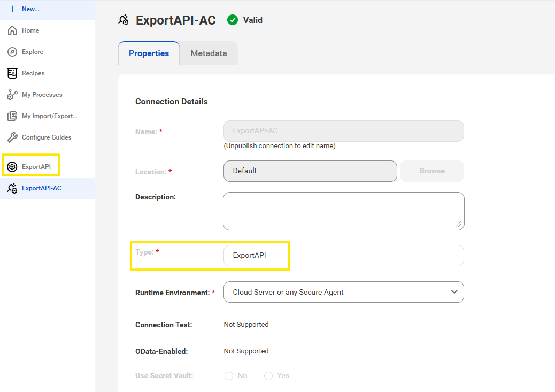This screenshot has height=392, width=555.
Task: Open the Explore menu item
Action: (x=48, y=52)
